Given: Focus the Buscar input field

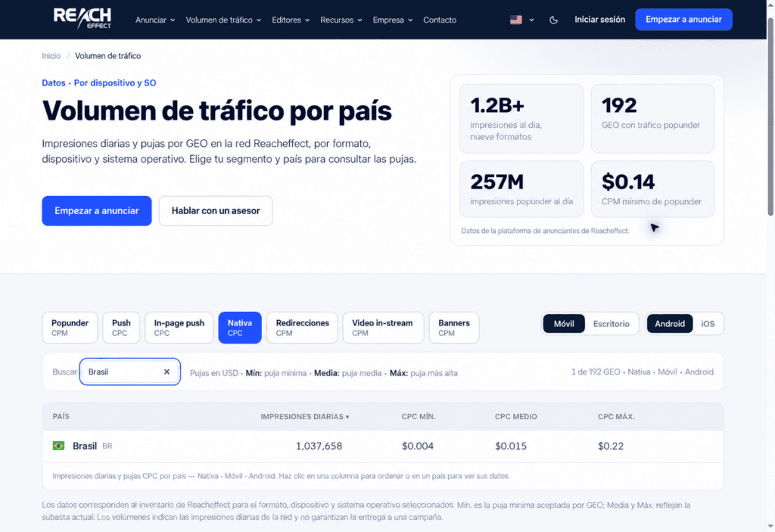Looking at the screenshot, I should pyautogui.click(x=129, y=372).
